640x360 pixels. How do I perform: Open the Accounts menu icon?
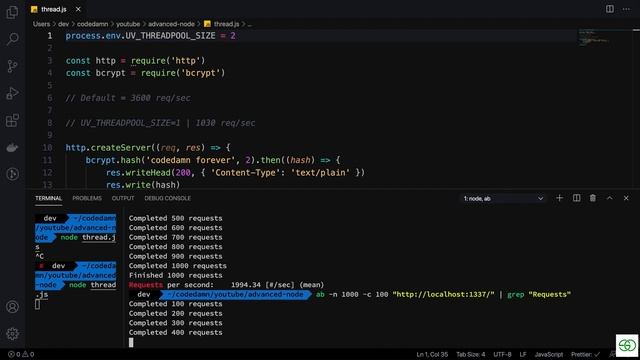click(12, 307)
